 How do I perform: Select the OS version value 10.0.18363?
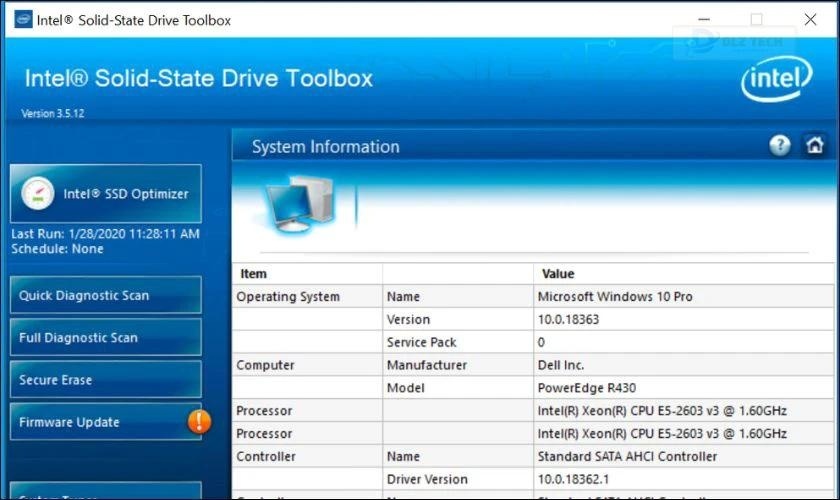pos(568,319)
